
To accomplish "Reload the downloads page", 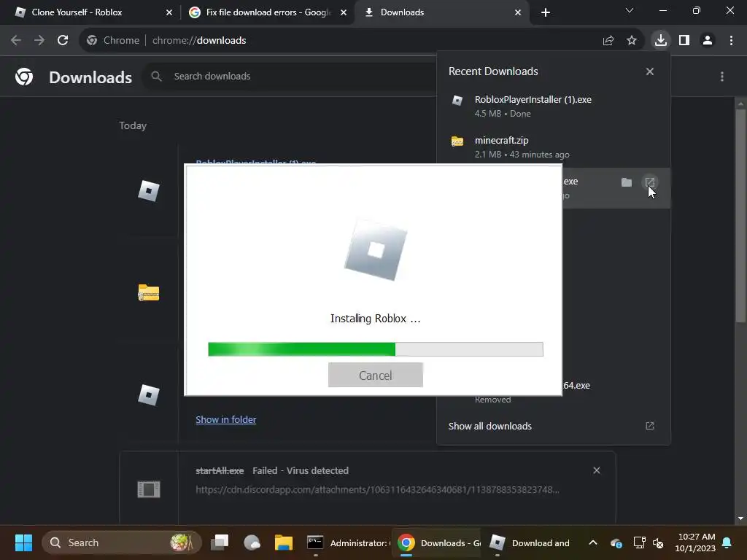I will click(63, 41).
